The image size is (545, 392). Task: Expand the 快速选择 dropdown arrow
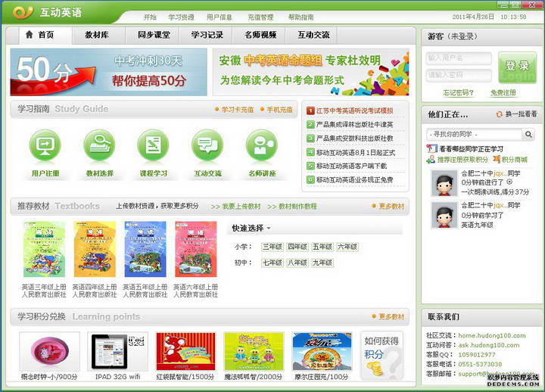point(269,229)
